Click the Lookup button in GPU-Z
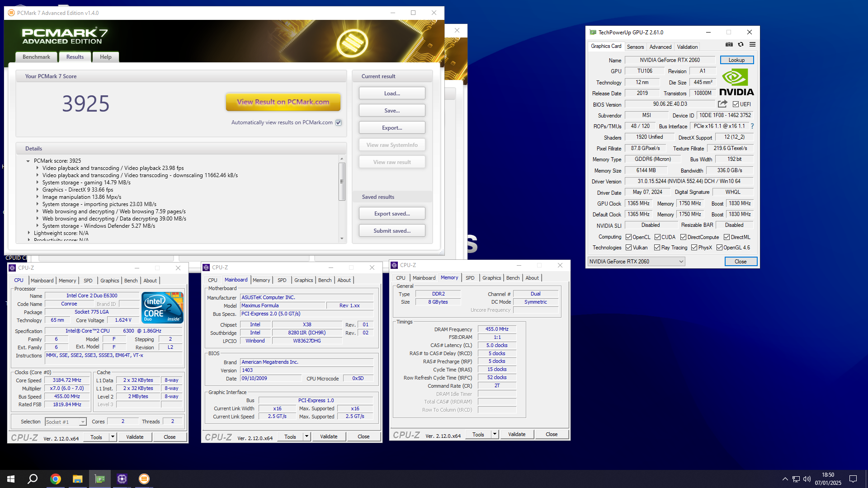 (736, 60)
